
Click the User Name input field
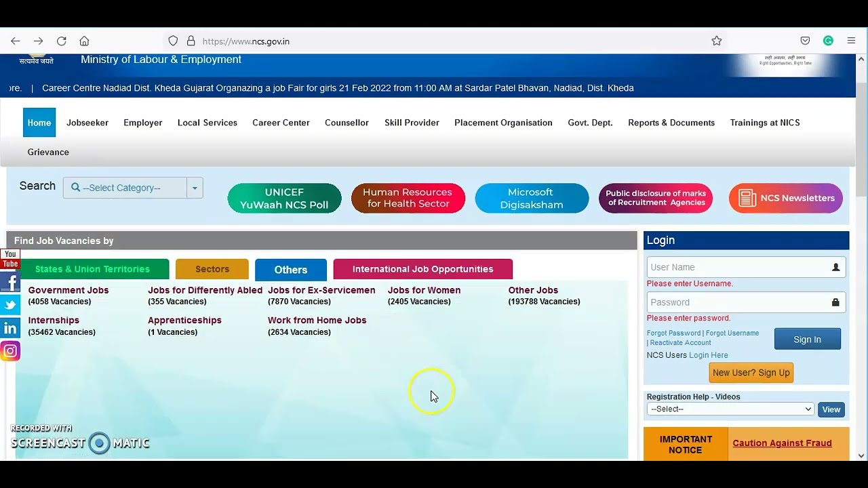[746, 267]
